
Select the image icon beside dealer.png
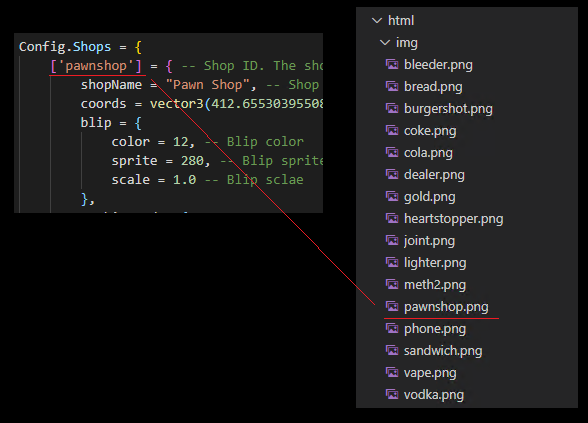coord(392,174)
